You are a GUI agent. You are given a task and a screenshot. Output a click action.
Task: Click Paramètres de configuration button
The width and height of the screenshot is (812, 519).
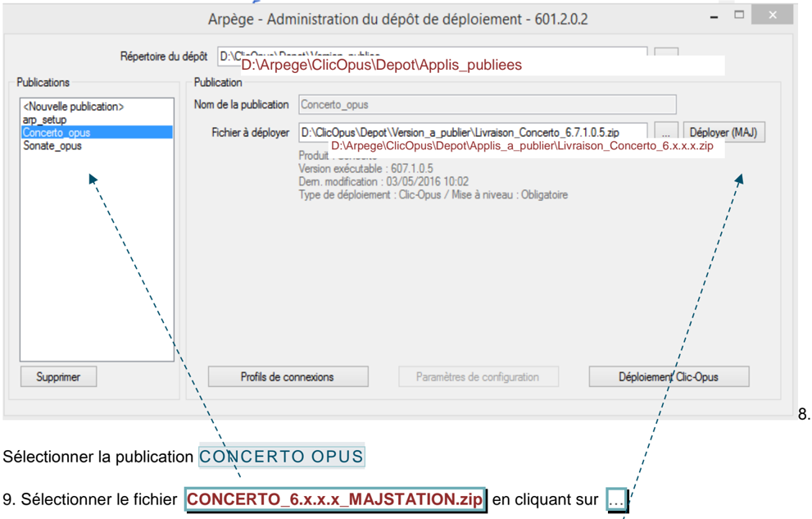coord(478,376)
